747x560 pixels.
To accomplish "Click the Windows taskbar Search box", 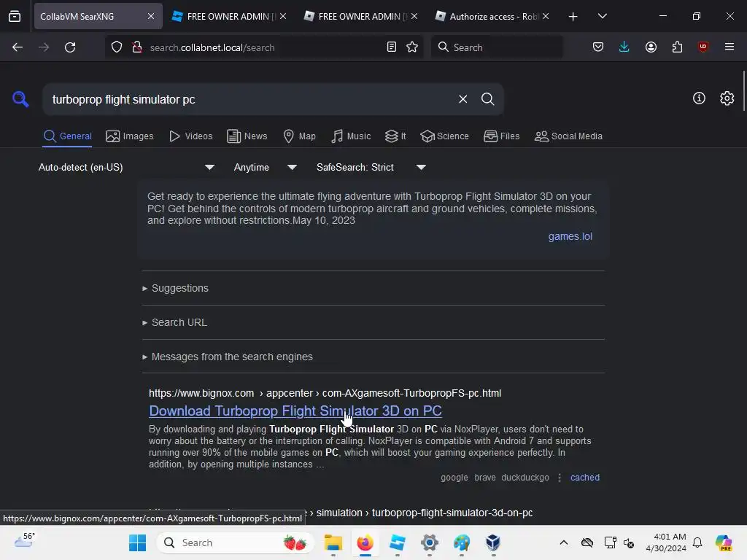I will (236, 542).
